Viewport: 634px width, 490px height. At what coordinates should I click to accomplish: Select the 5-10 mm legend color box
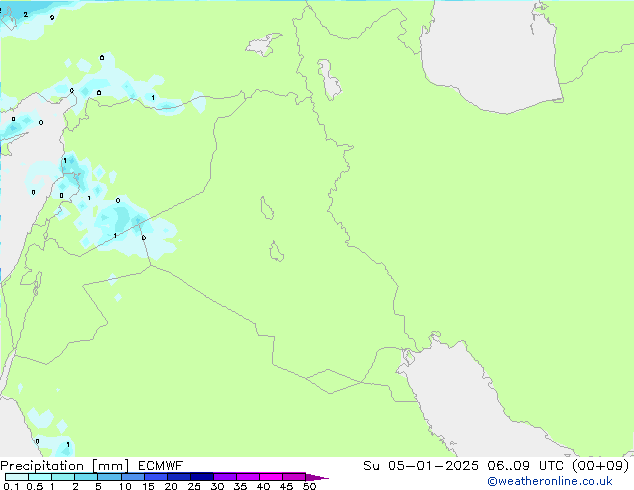[x=109, y=477]
